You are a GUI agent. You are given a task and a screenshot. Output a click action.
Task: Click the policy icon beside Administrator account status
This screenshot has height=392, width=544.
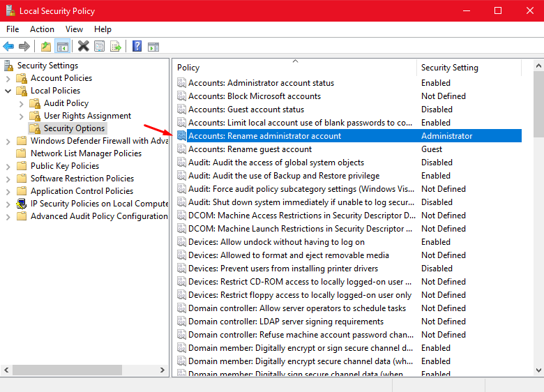[181, 82]
